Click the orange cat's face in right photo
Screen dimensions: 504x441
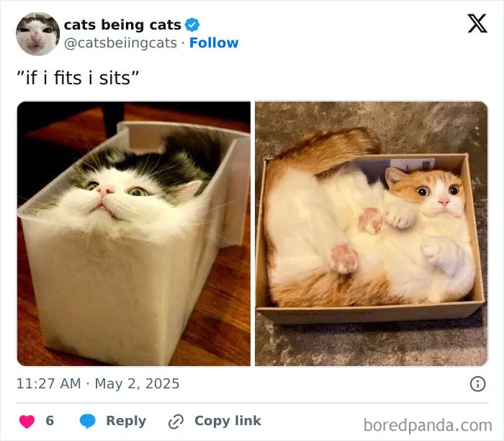coord(432,192)
